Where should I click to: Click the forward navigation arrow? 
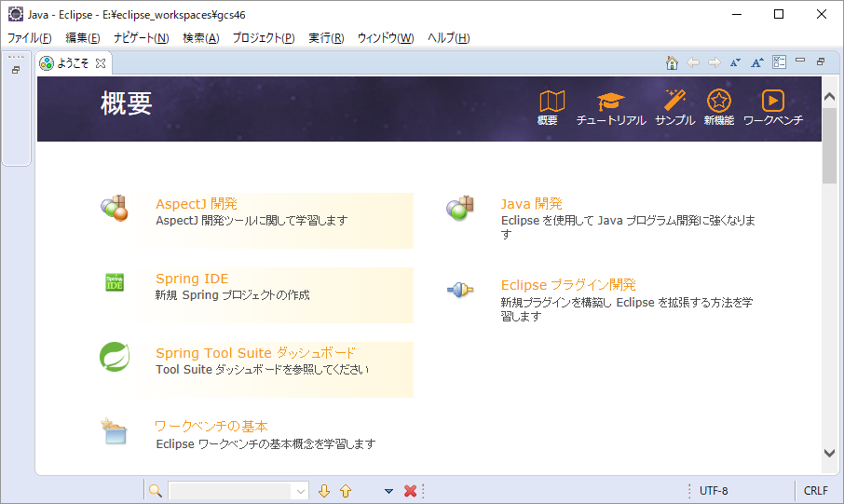[x=715, y=62]
